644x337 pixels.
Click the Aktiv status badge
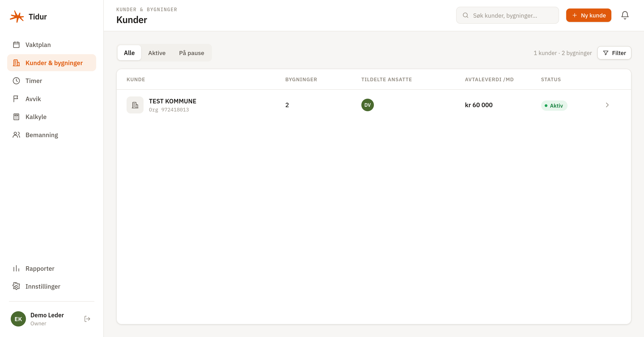tap(554, 106)
